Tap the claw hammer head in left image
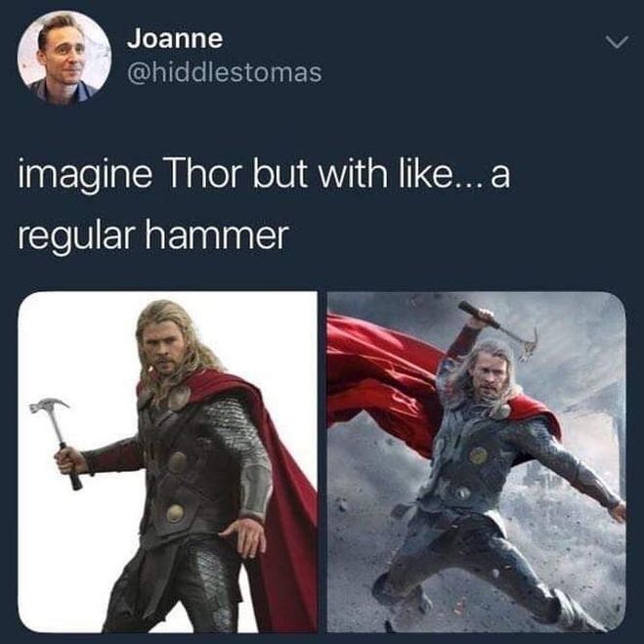Viewport: 644px width, 644px height. pos(49,405)
